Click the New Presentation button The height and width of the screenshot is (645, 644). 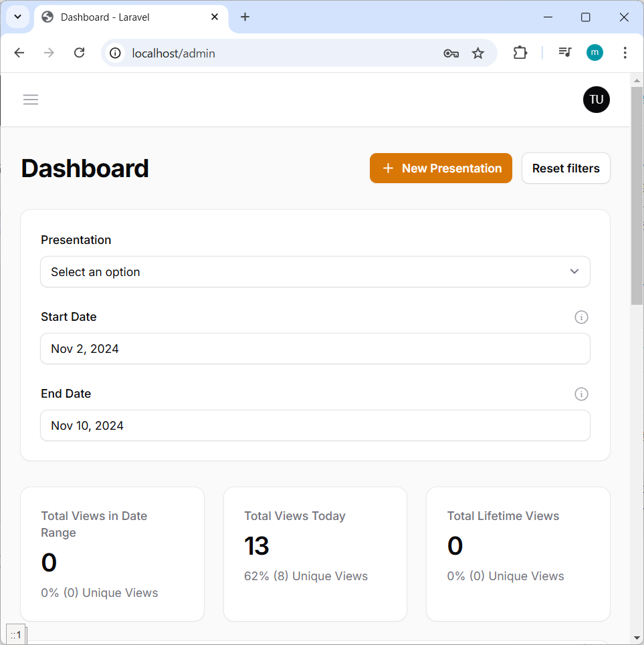pos(441,168)
